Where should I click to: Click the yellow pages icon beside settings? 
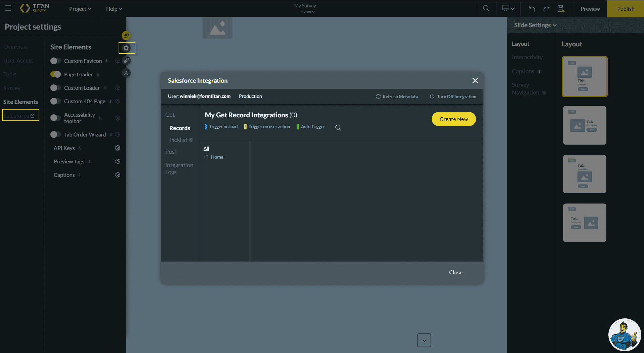coord(126,35)
